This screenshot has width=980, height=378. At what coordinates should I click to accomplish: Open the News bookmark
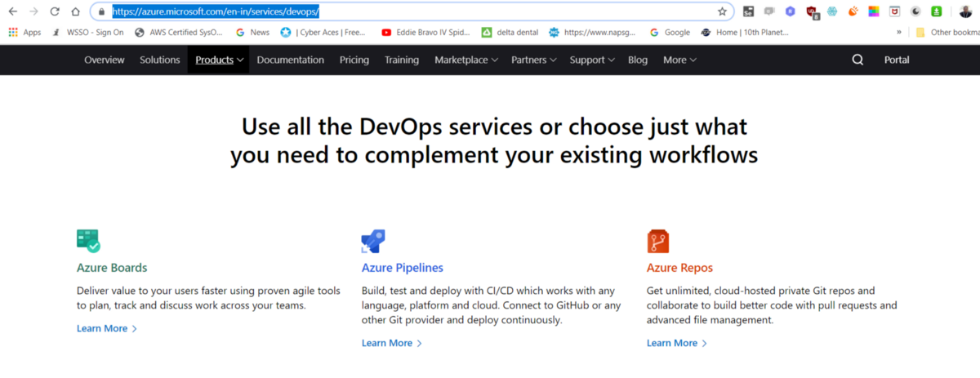click(252, 33)
